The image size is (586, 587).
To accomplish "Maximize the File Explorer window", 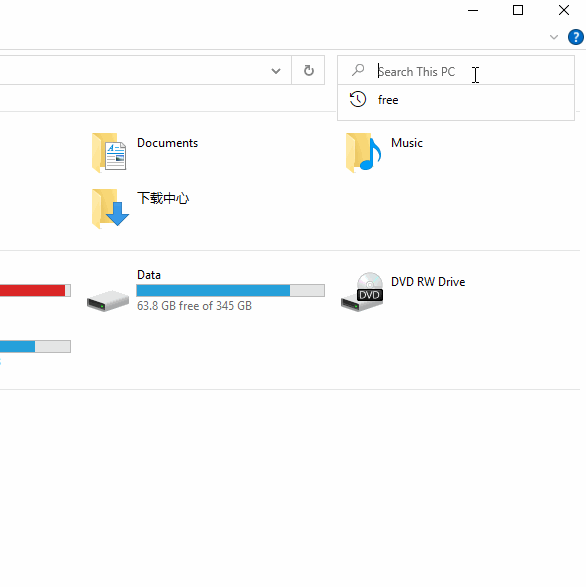I will click(x=518, y=10).
